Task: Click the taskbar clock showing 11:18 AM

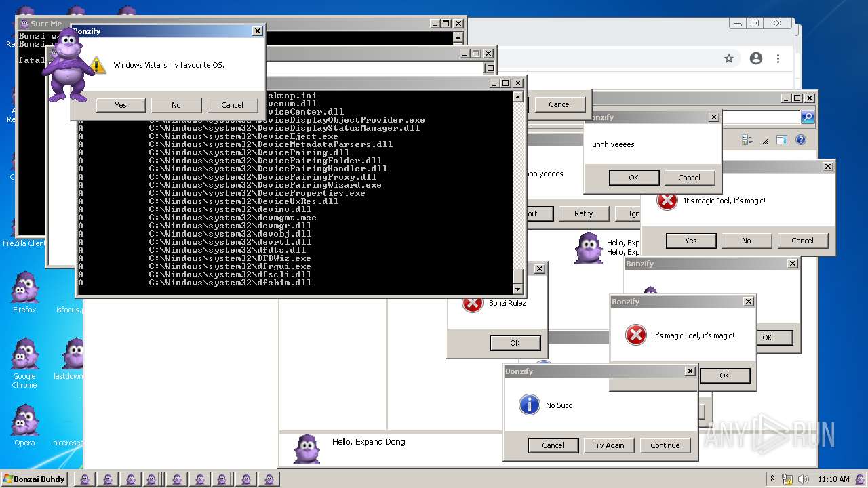Action: (833, 479)
